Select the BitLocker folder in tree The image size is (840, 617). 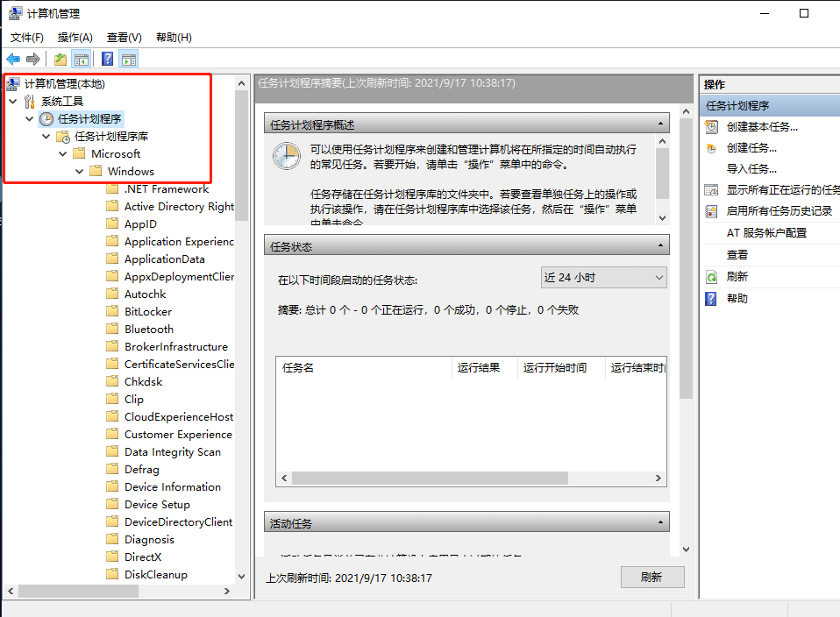(x=147, y=312)
